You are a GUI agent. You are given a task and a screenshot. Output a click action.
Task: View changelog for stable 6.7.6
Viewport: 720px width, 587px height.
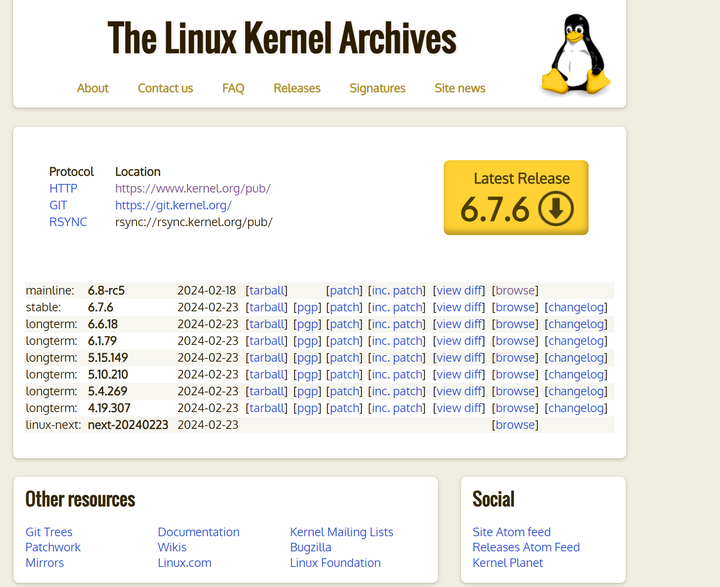pyautogui.click(x=576, y=307)
